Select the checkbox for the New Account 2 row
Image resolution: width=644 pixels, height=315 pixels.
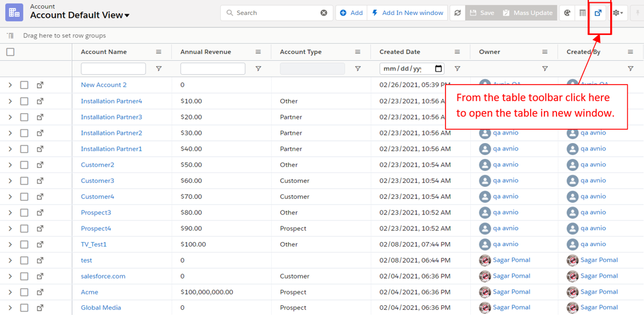(x=24, y=85)
